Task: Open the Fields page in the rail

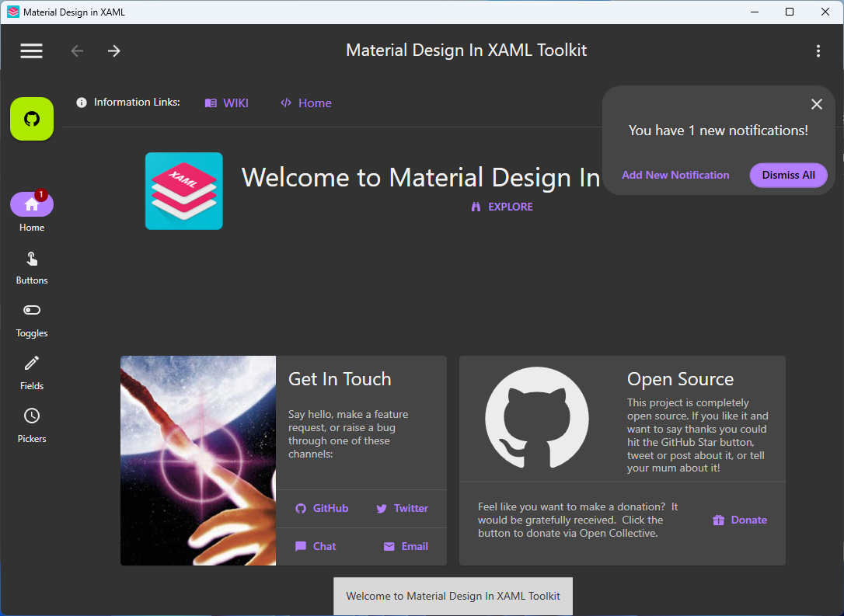Action: pos(32,374)
